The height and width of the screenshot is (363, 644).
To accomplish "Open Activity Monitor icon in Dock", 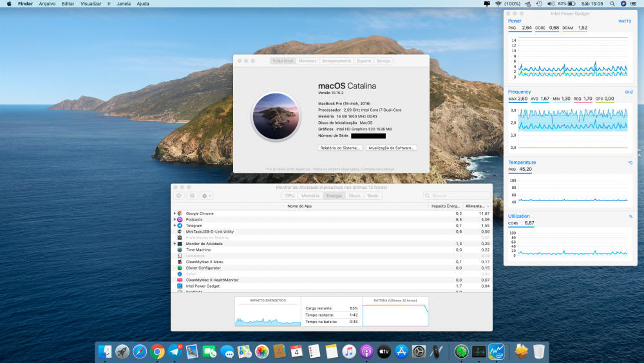I will 479,351.
